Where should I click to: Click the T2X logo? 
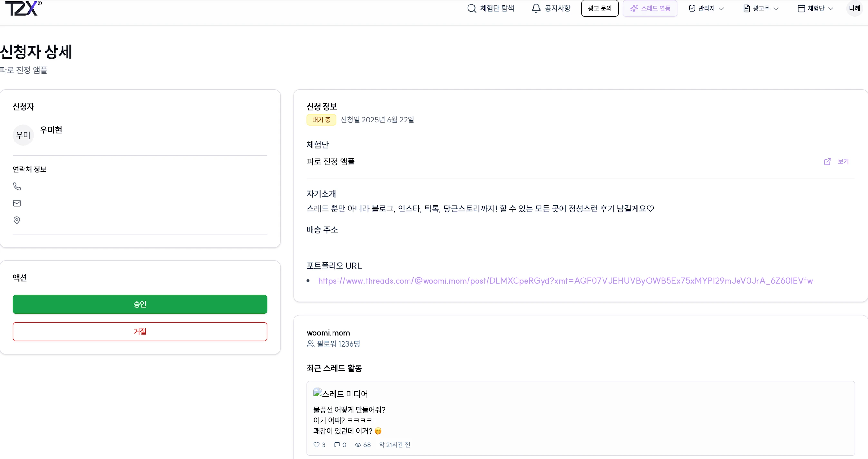pos(23,8)
